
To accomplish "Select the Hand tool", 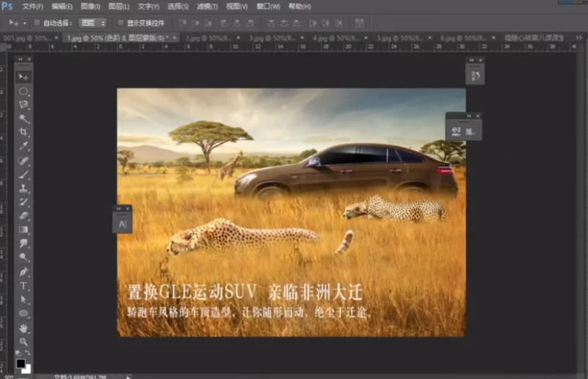I will 24,327.
